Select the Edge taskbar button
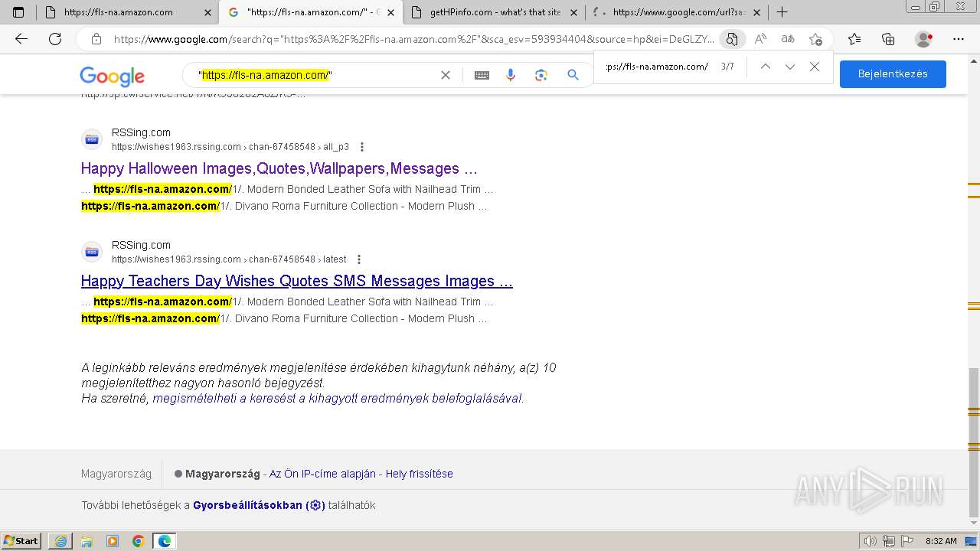 pos(165,541)
